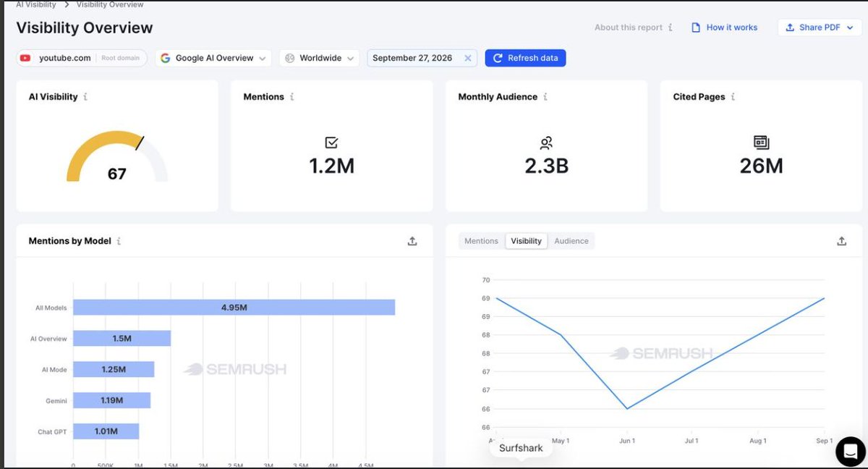Open the chat widget bubble icon
Screen dimensions: 868x469
coord(850,452)
